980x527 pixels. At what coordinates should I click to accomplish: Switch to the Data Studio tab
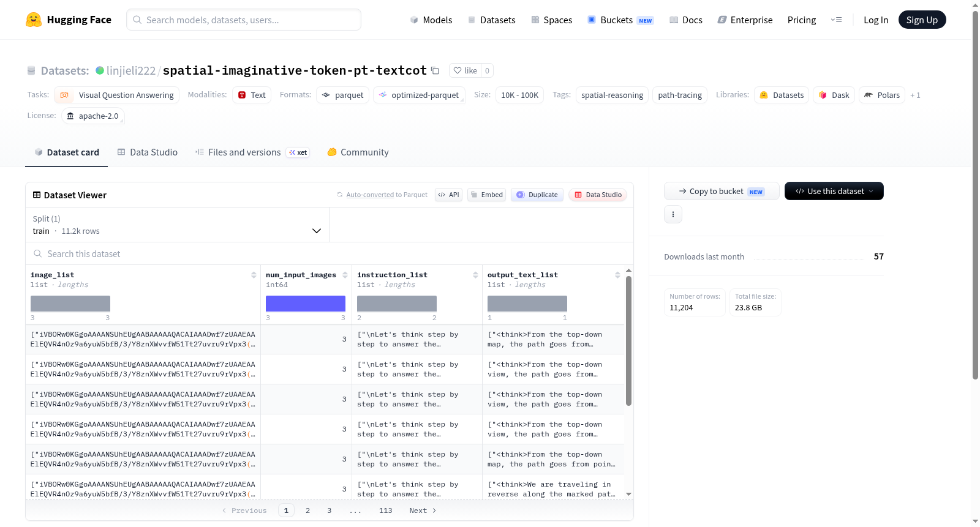(148, 152)
